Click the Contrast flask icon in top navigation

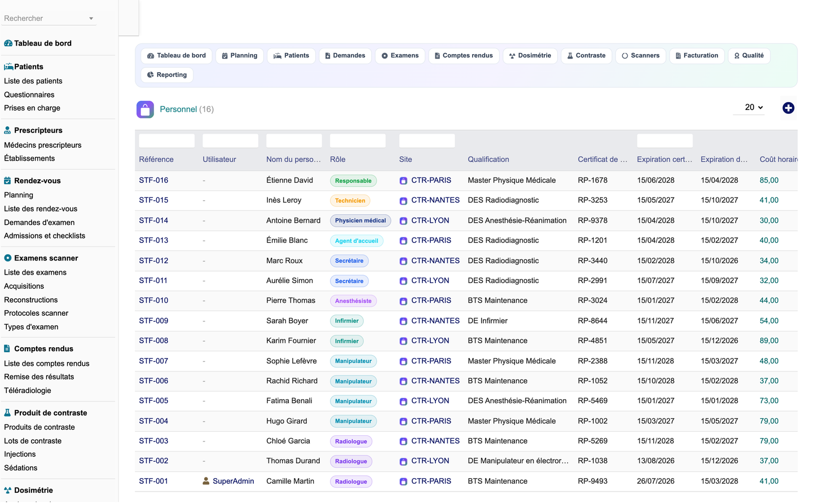click(x=570, y=56)
